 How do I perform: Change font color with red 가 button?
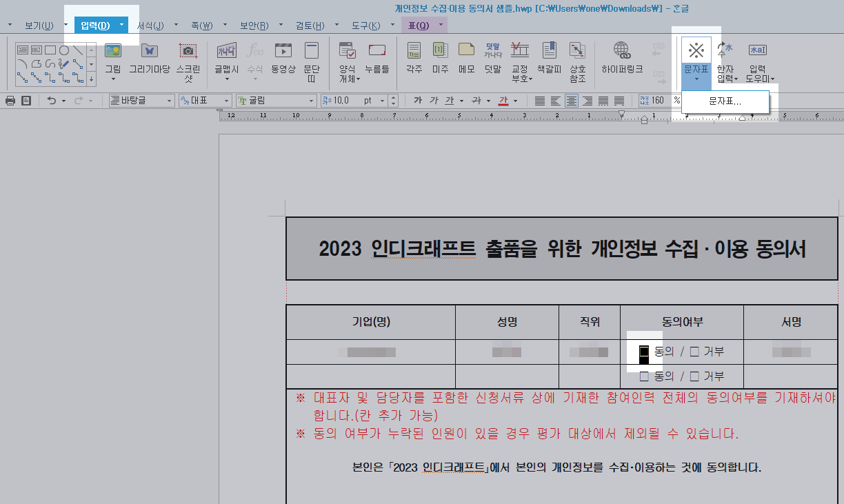tap(503, 101)
